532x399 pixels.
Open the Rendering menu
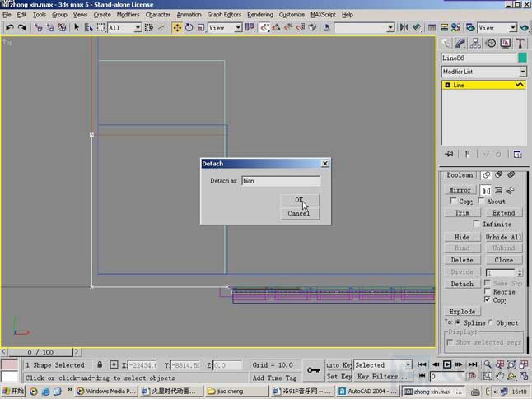pos(260,15)
